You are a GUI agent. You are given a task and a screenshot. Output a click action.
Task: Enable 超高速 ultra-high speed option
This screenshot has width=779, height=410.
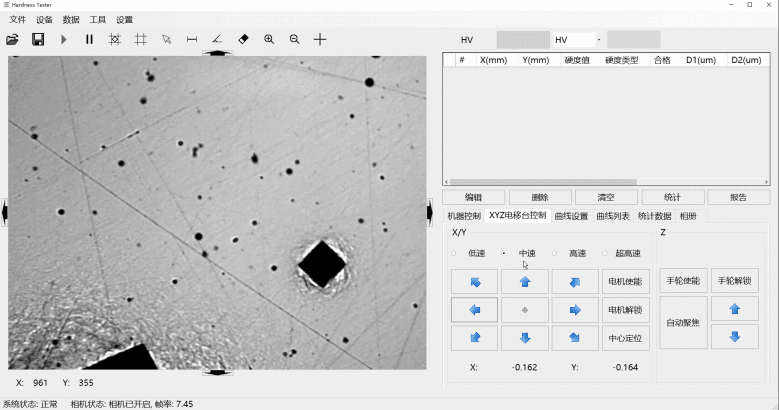click(605, 253)
